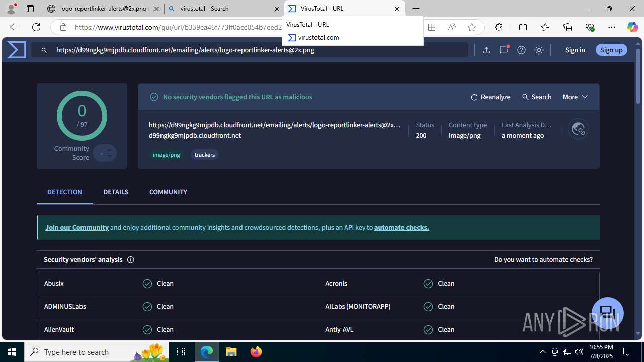Screen dimensions: 644x362
Task: Click the Windows Start button
Action: click(x=12, y=352)
